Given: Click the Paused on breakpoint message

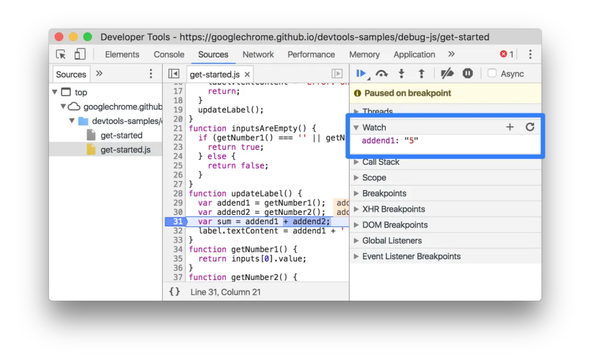Looking at the screenshot, I should click(407, 93).
